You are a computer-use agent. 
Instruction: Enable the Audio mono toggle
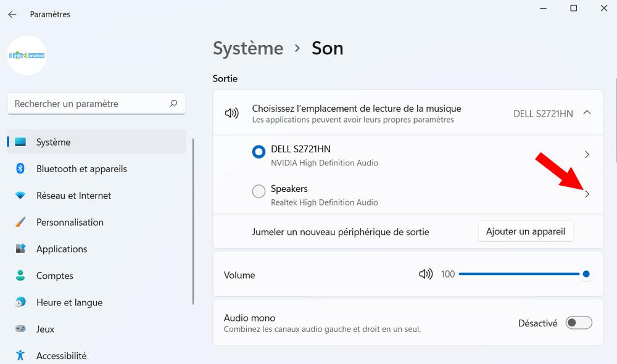click(578, 323)
